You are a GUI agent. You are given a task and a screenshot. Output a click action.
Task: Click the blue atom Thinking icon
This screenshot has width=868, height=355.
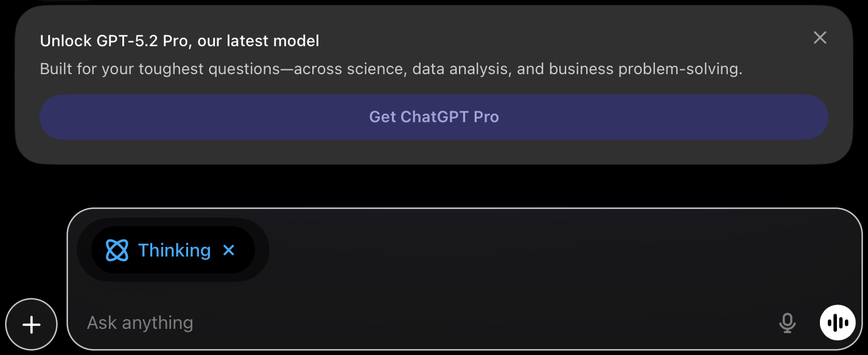(x=117, y=250)
